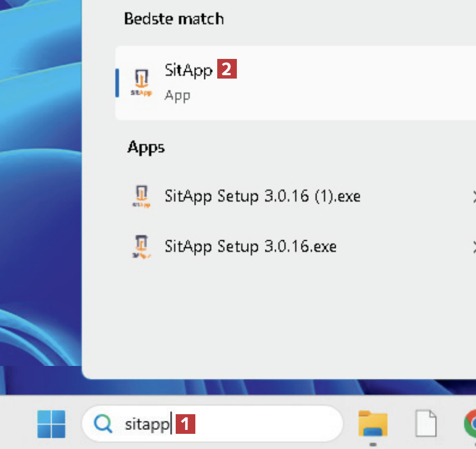Click the search magnifier icon in taskbar
The image size is (476, 449).
point(103,424)
